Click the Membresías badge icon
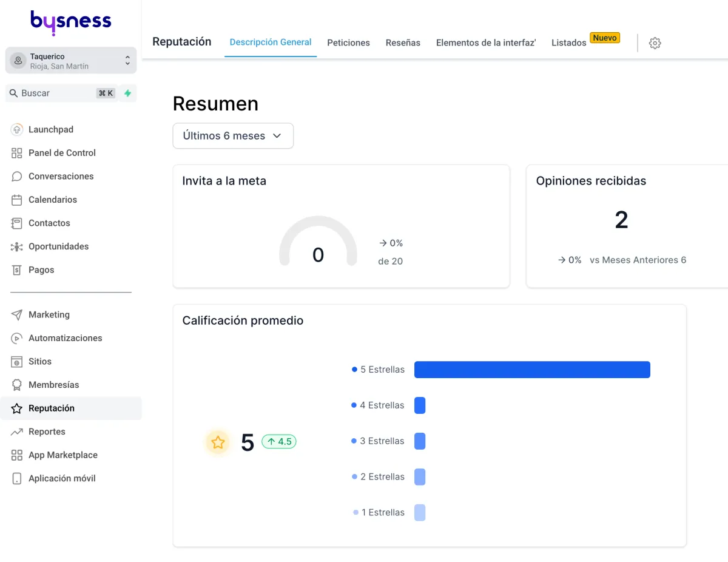 (17, 385)
